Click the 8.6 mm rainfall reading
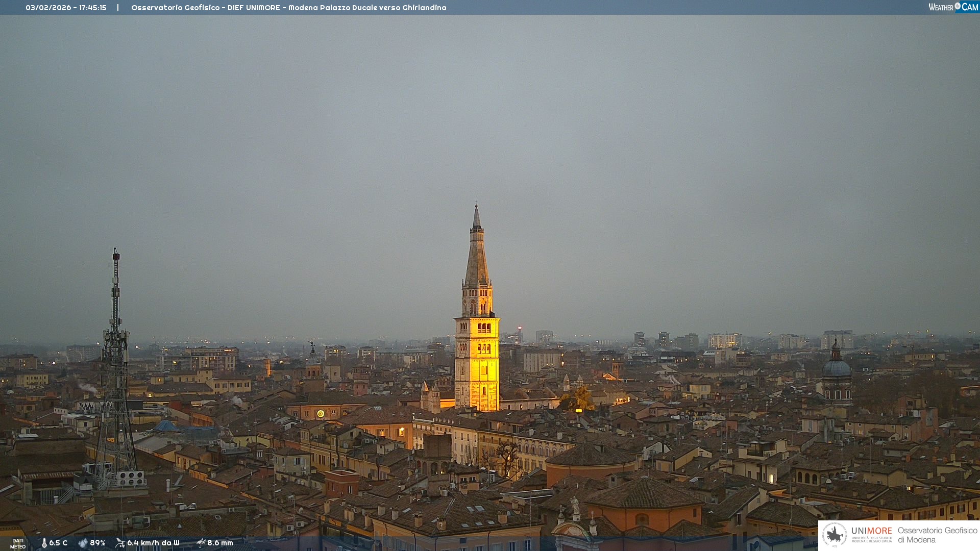Screen dimensions: 980x551 pyautogui.click(x=220, y=543)
